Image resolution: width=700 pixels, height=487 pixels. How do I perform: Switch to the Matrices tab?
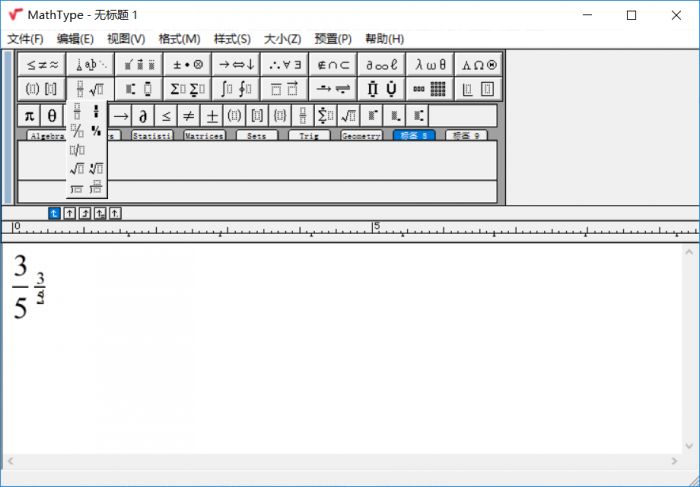click(204, 136)
